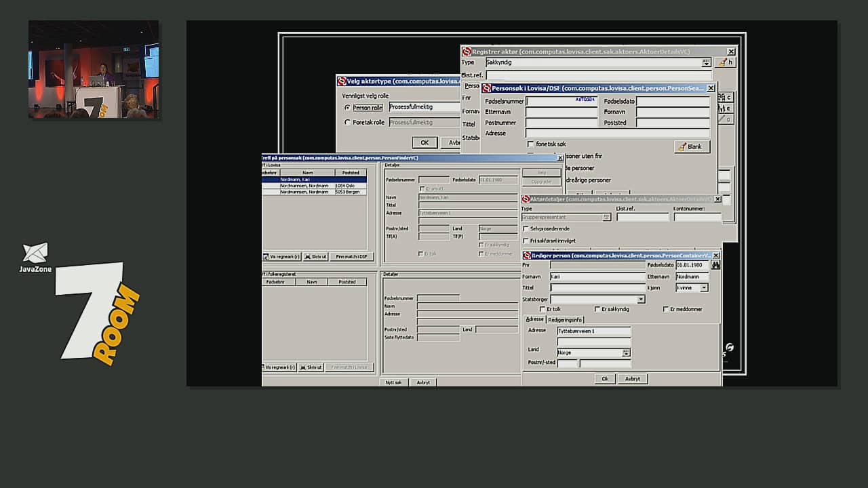Click OK in the Velg aktørtype dialog
The image size is (868, 488).
tap(425, 143)
